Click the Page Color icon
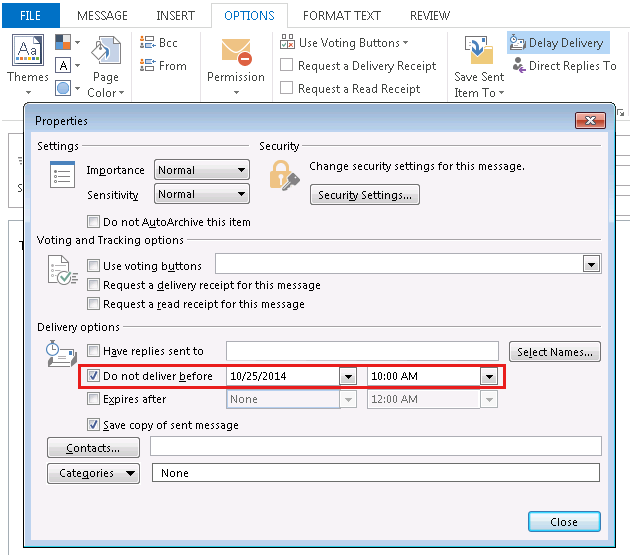Screen dimensions: 632x557 point(106,50)
